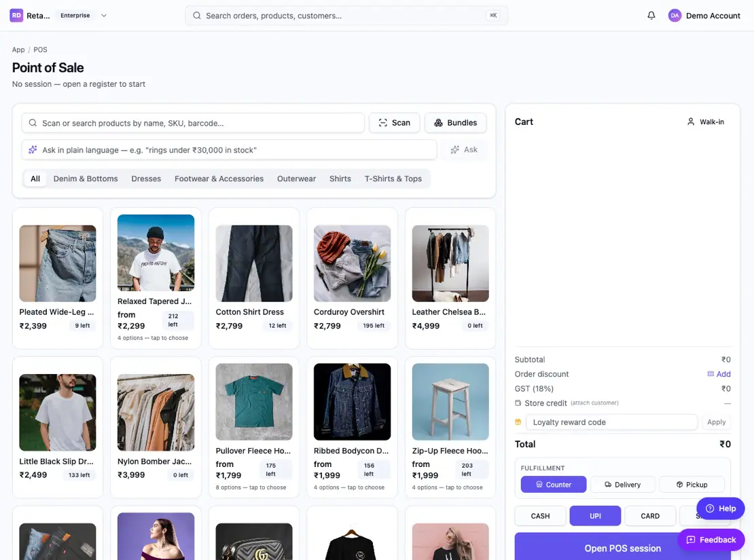Switch to the Dresses tab
Viewport: 754px width, 560px height.
click(x=146, y=179)
